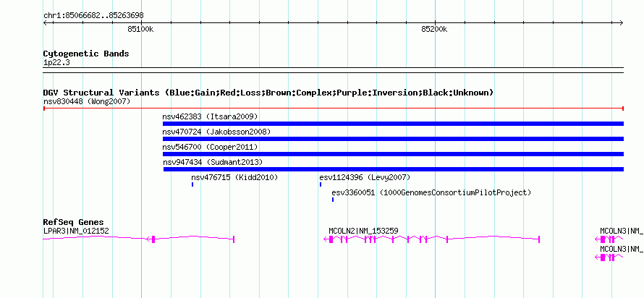Click the lower MCOLN3 transcript glyph
Screen dimensions: 644x298
pos(609,257)
